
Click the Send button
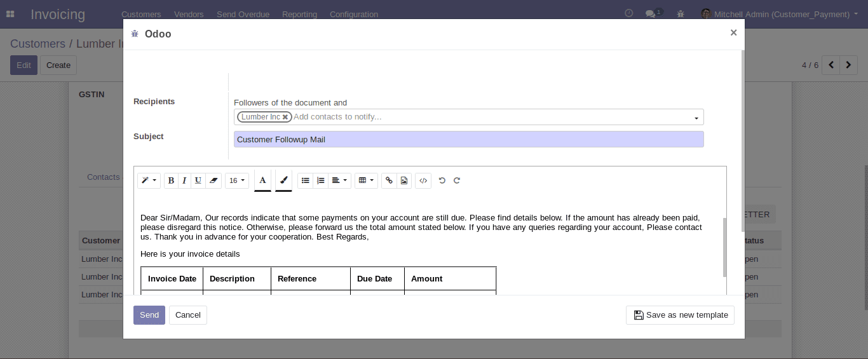149,315
